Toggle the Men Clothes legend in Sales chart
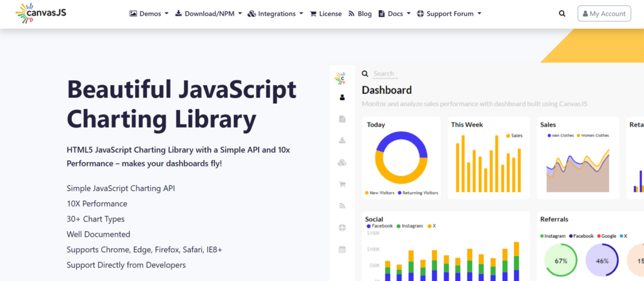Viewport: 644px width, 281px height. pos(561,136)
